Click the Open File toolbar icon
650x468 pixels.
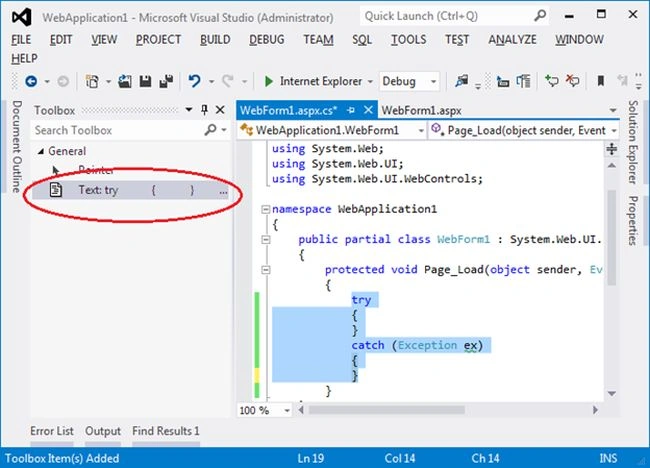click(x=124, y=81)
